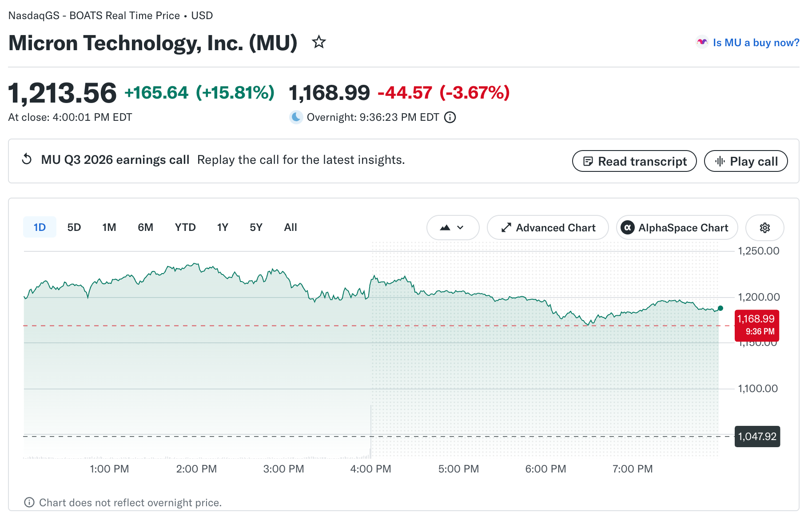Select the 1D time range
Screen dimensions: 812x524
pos(40,227)
